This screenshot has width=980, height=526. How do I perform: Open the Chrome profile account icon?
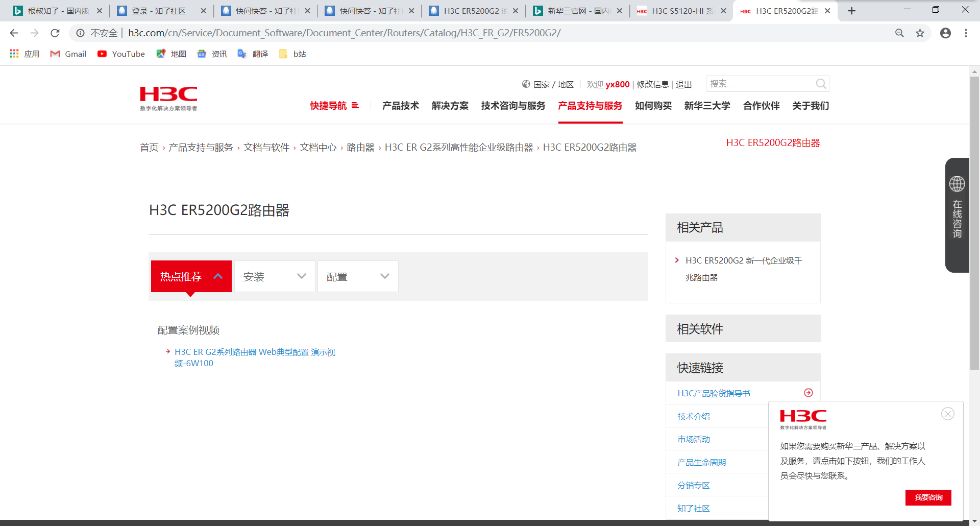click(x=945, y=33)
